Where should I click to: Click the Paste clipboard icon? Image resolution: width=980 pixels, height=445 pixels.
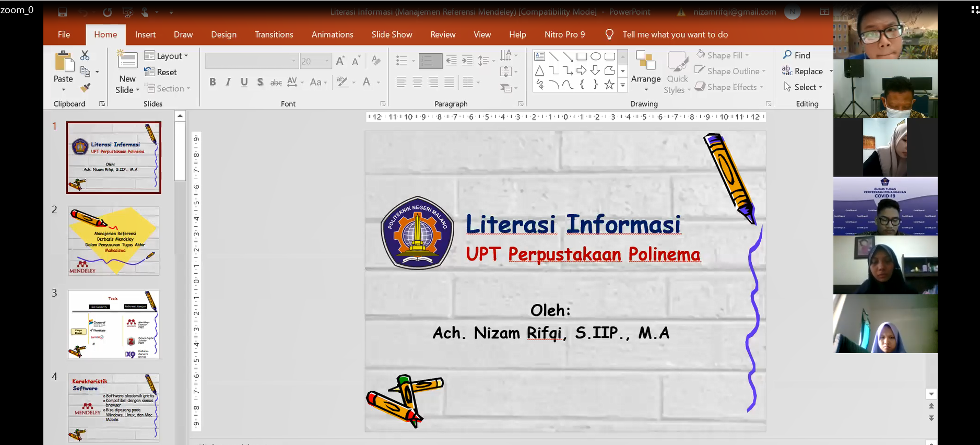click(x=64, y=61)
